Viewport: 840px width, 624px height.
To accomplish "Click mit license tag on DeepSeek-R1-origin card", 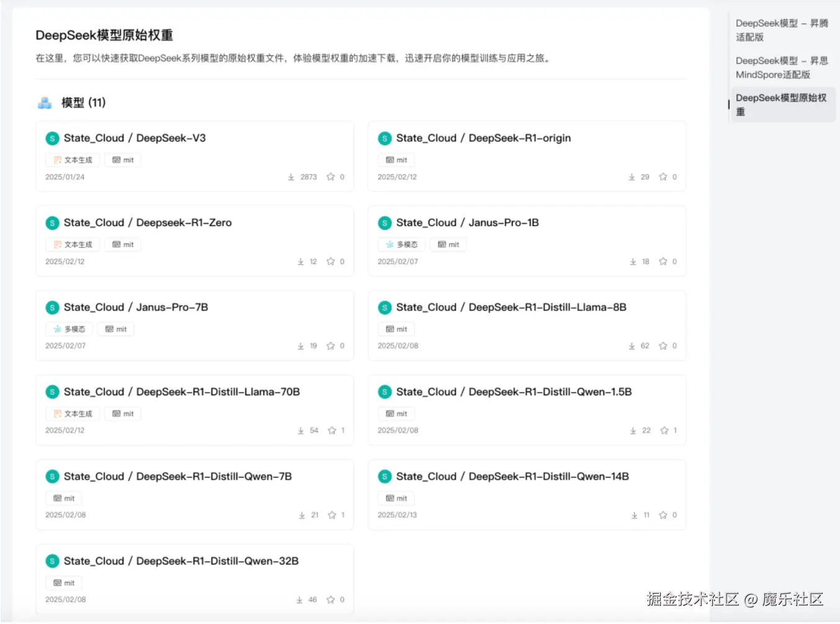I will pos(396,160).
